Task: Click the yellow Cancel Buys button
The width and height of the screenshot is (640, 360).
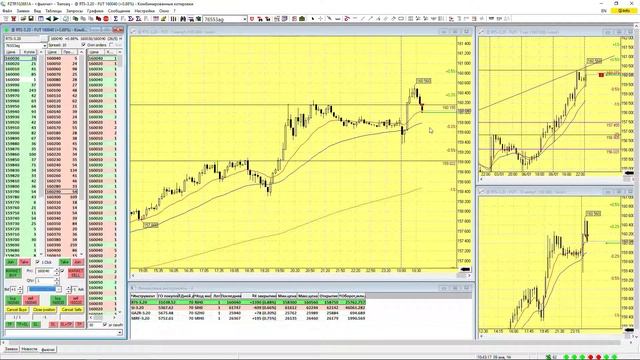Action: (17, 310)
